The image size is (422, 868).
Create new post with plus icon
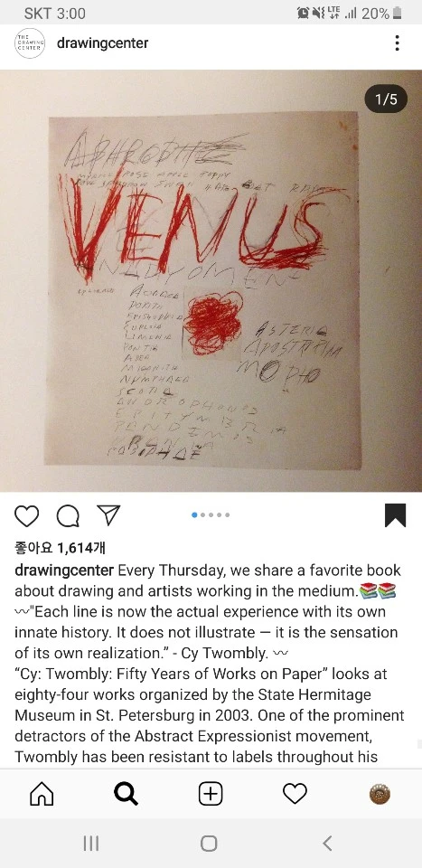point(211,795)
